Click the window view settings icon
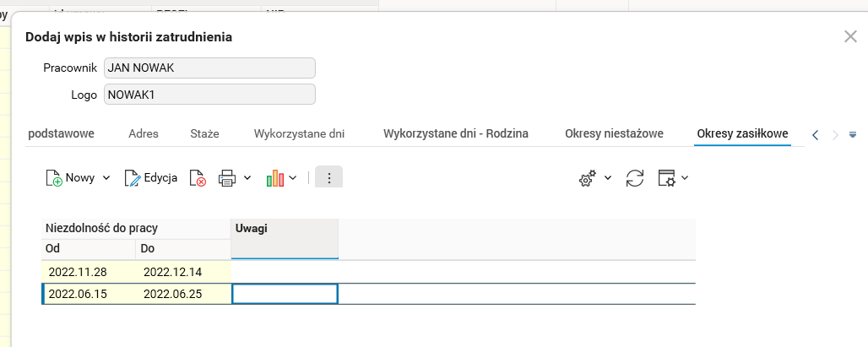This screenshot has height=347, width=868. point(667,178)
